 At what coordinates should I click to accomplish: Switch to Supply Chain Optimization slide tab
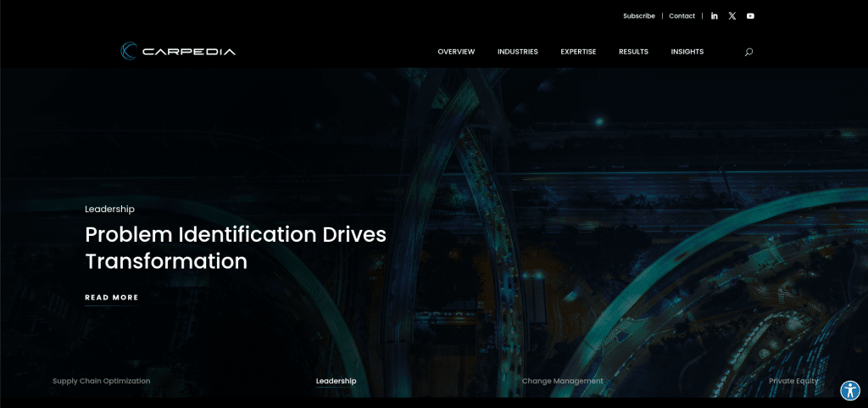pyautogui.click(x=102, y=381)
